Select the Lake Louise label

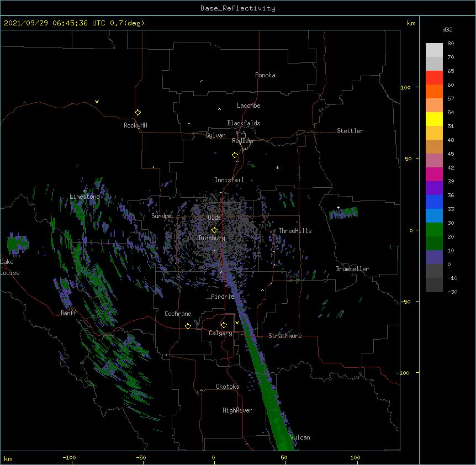(10, 267)
